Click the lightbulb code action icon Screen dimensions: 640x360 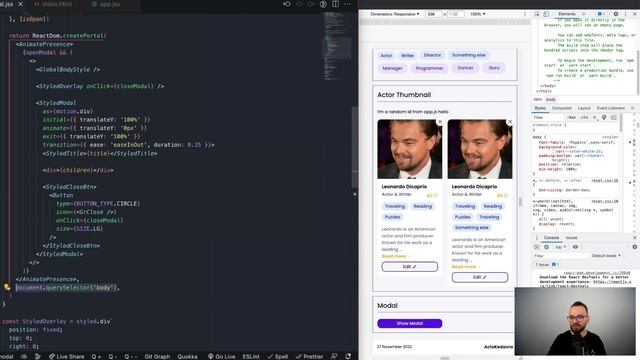[7, 287]
